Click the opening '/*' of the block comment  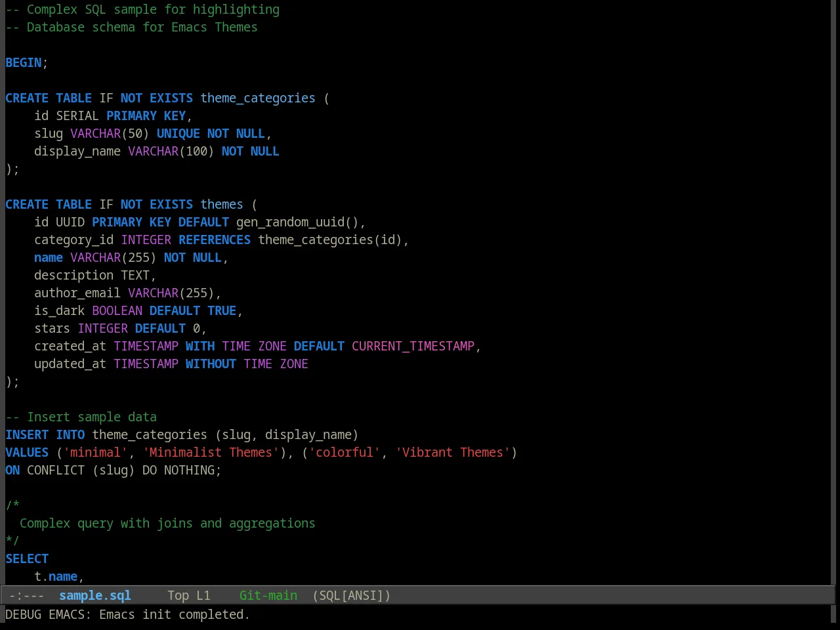12,505
